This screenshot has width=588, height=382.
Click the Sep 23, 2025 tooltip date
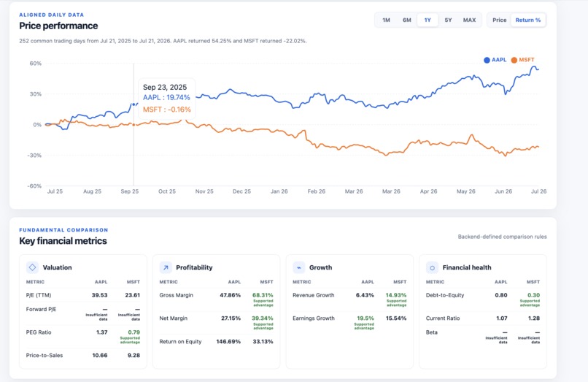pos(165,87)
